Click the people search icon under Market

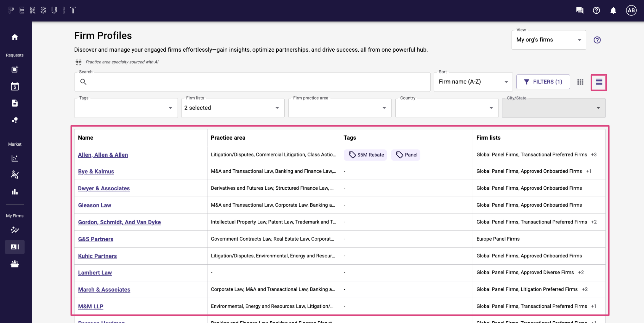click(x=15, y=175)
